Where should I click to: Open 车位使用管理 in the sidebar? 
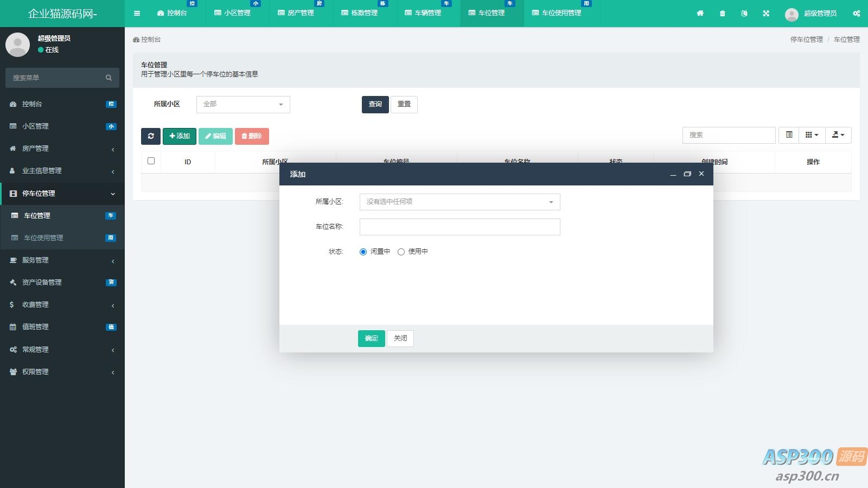tap(43, 238)
